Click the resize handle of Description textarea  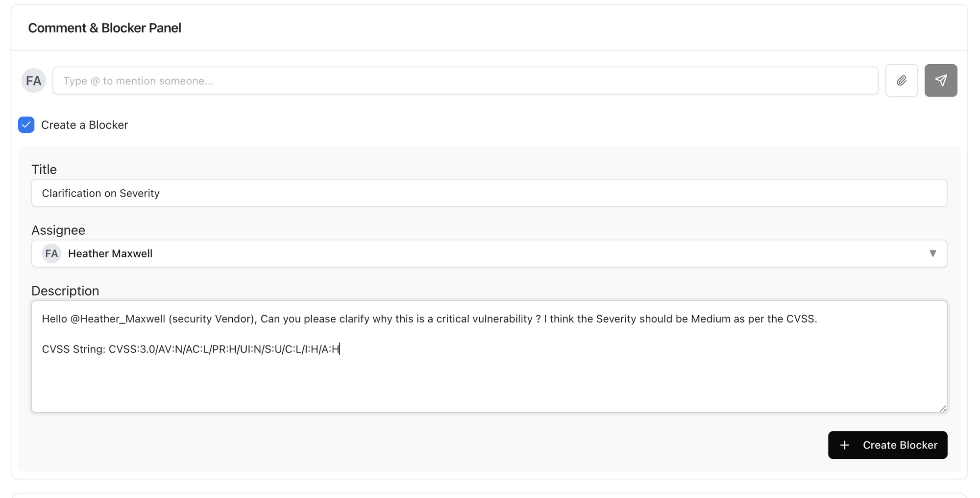pos(943,409)
